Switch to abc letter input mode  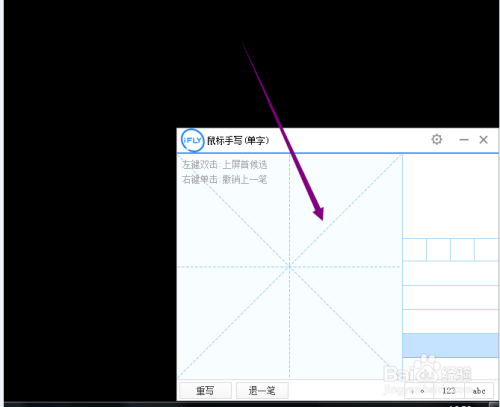(x=479, y=391)
